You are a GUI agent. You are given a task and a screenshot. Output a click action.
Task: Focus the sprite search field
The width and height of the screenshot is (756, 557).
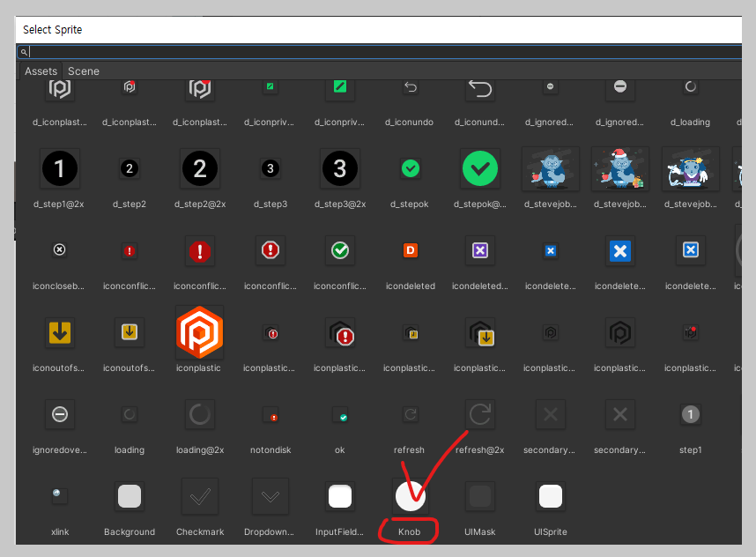[379, 52]
